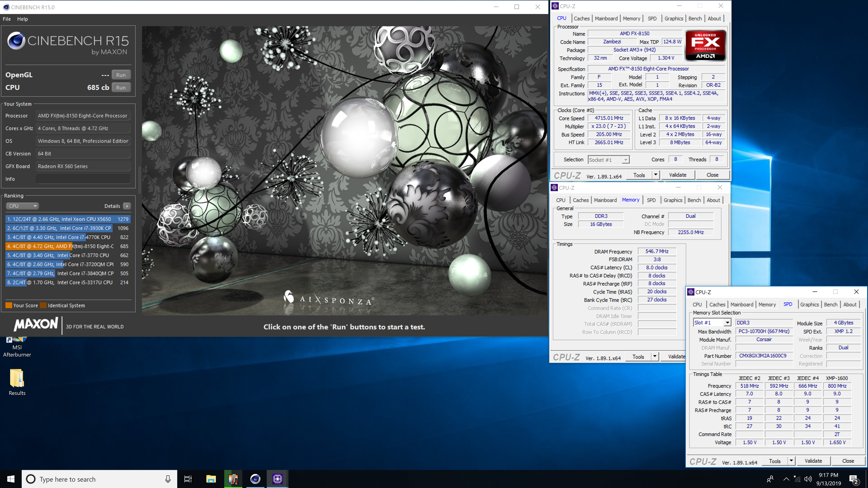This screenshot has width=868, height=488.
Task: Switch to SPD tab in Memory CPU-Z window
Action: click(651, 200)
